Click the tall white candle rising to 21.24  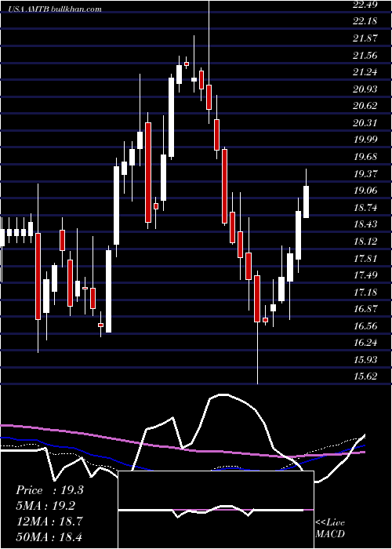[171, 118]
